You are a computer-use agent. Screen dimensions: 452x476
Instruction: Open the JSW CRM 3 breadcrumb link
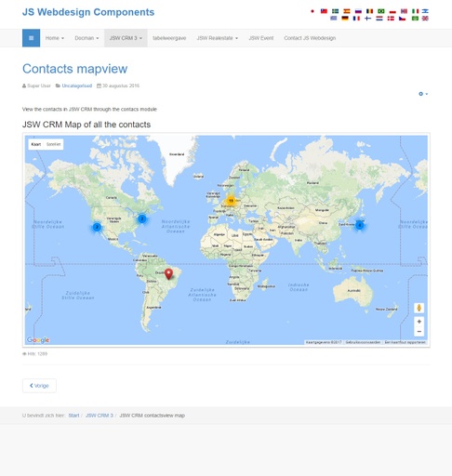coord(100,416)
